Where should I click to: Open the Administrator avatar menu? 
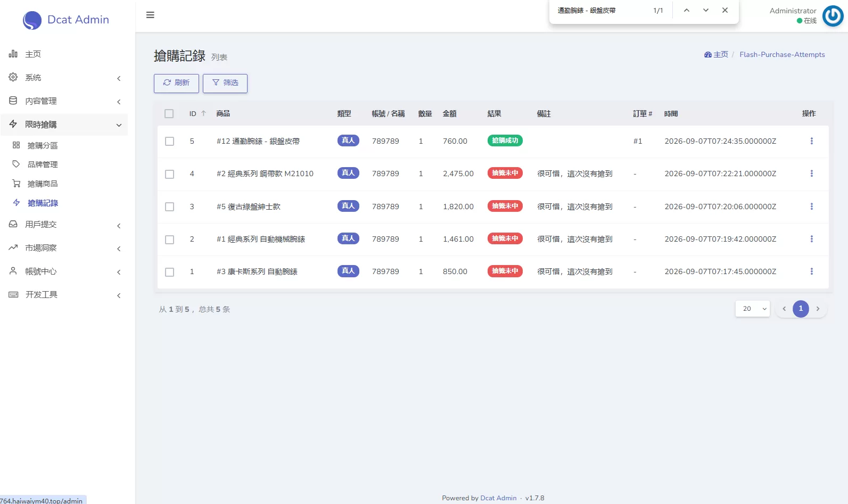tap(833, 16)
